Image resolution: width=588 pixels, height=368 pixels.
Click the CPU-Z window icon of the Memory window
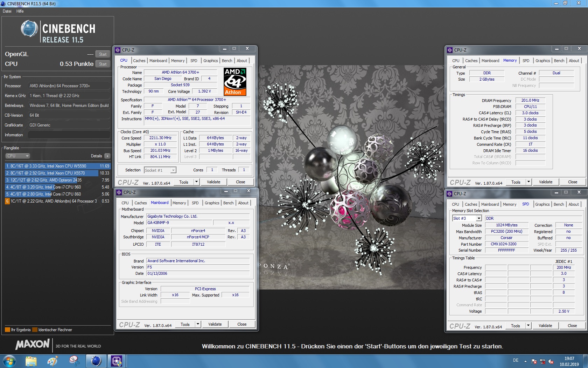pyautogui.click(x=450, y=50)
